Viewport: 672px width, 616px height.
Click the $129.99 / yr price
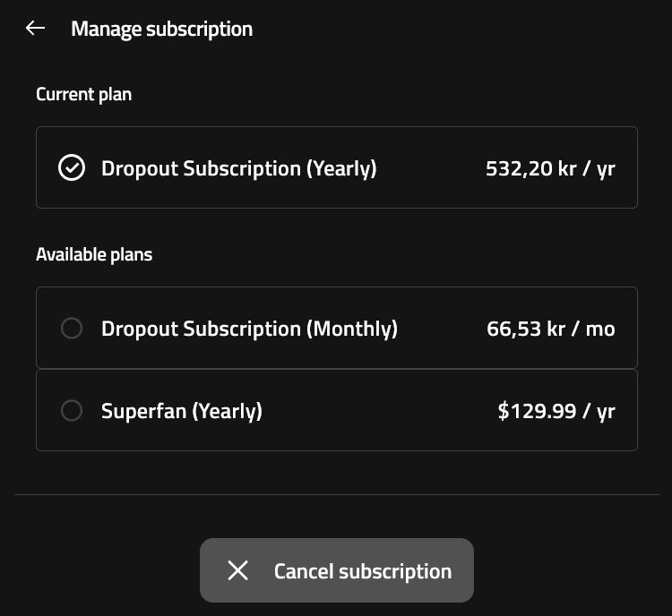click(556, 411)
